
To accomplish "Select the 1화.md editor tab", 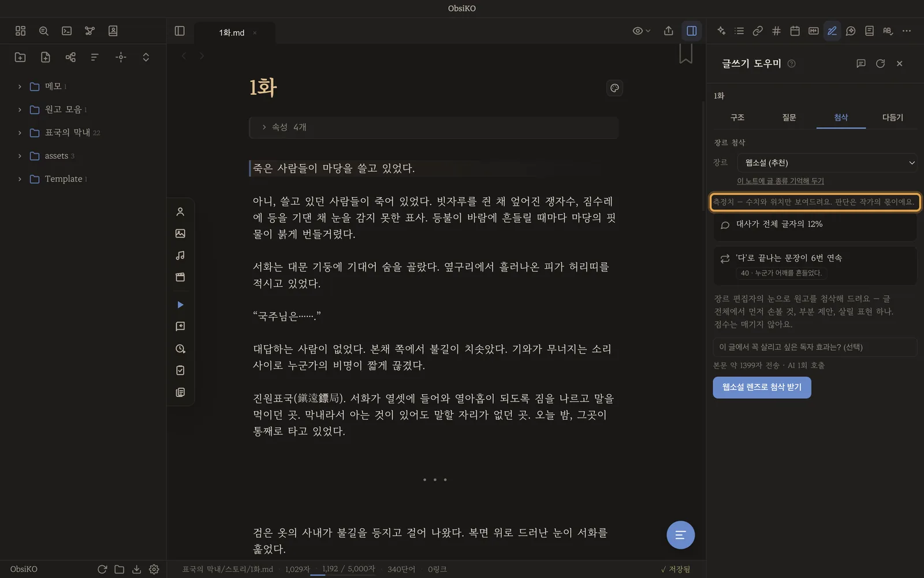I will point(232,33).
